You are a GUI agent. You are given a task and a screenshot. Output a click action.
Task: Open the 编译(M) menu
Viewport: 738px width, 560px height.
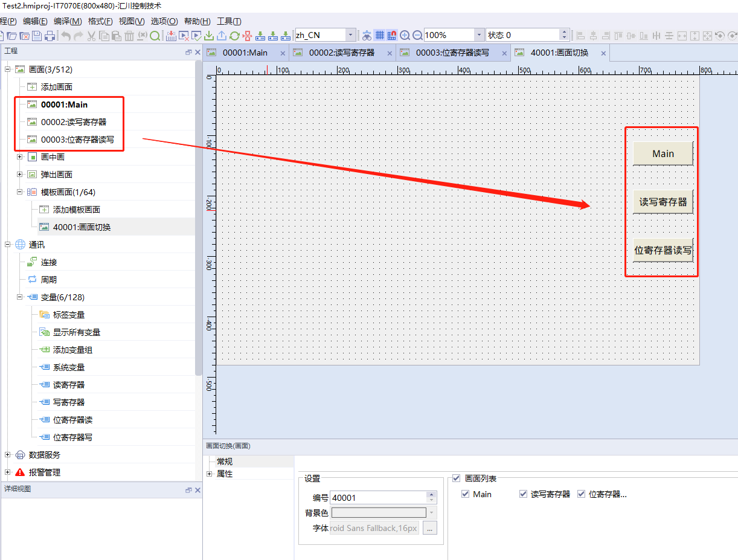68,21
